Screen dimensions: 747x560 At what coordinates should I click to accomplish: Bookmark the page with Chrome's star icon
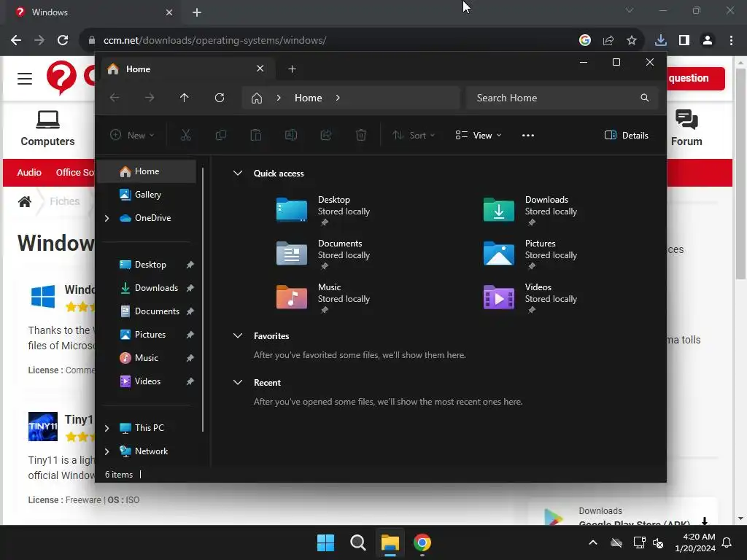(x=632, y=41)
